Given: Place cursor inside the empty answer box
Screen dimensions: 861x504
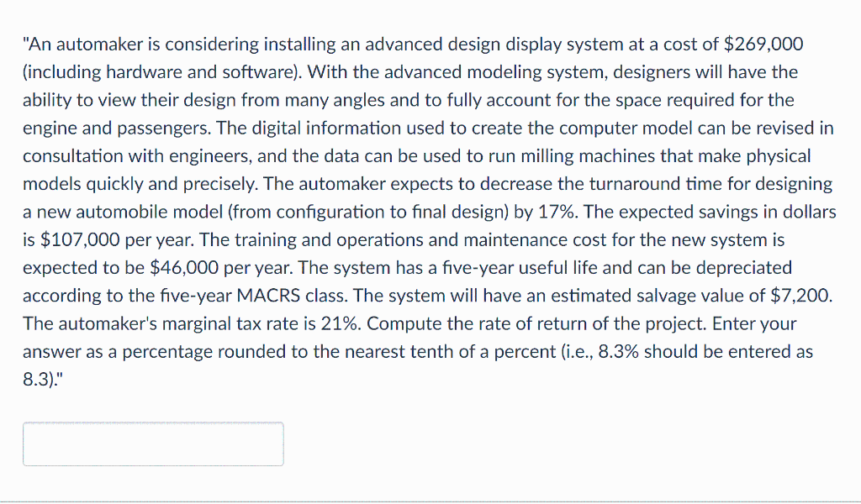Looking at the screenshot, I should click(x=153, y=444).
